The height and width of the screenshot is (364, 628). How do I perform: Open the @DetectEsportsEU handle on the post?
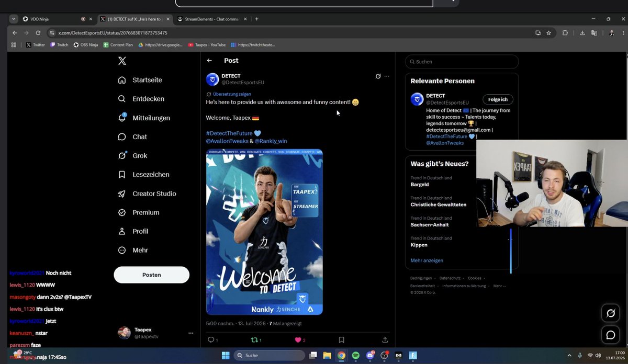[243, 83]
